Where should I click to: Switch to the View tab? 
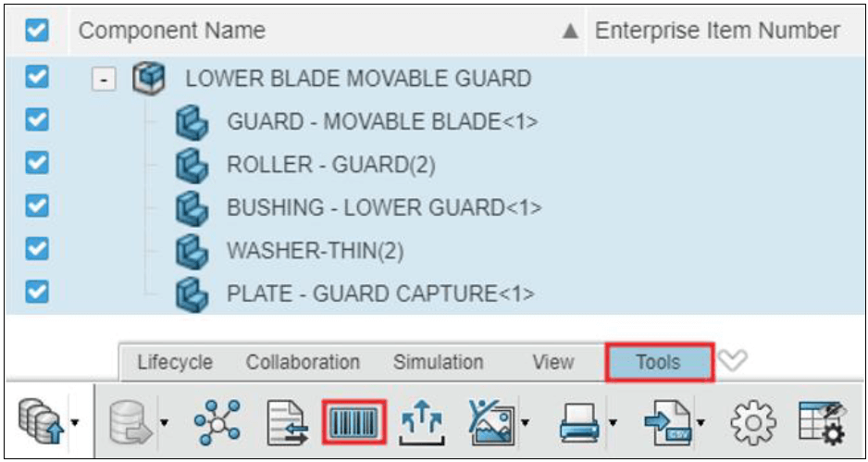(553, 362)
